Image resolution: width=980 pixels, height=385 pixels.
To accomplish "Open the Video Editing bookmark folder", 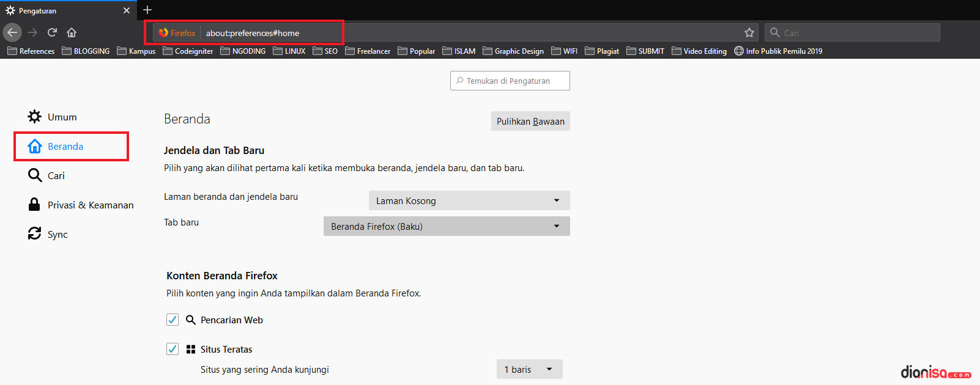I will pos(699,51).
